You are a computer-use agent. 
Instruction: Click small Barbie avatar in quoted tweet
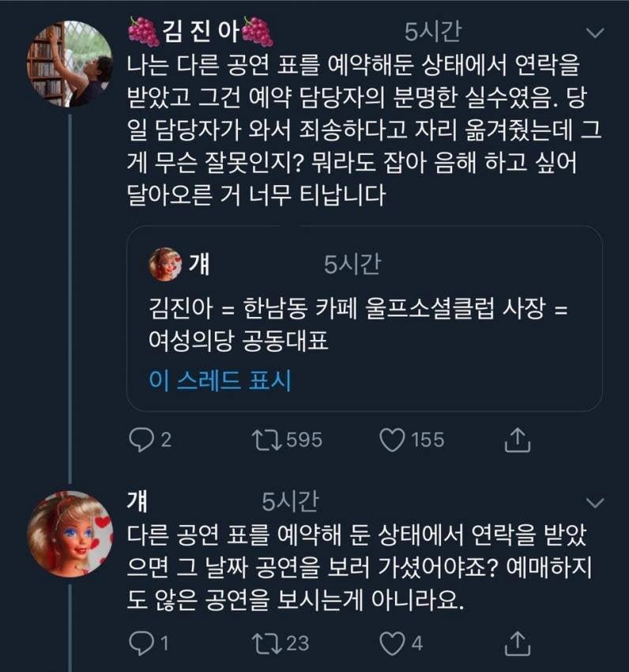[x=165, y=265]
